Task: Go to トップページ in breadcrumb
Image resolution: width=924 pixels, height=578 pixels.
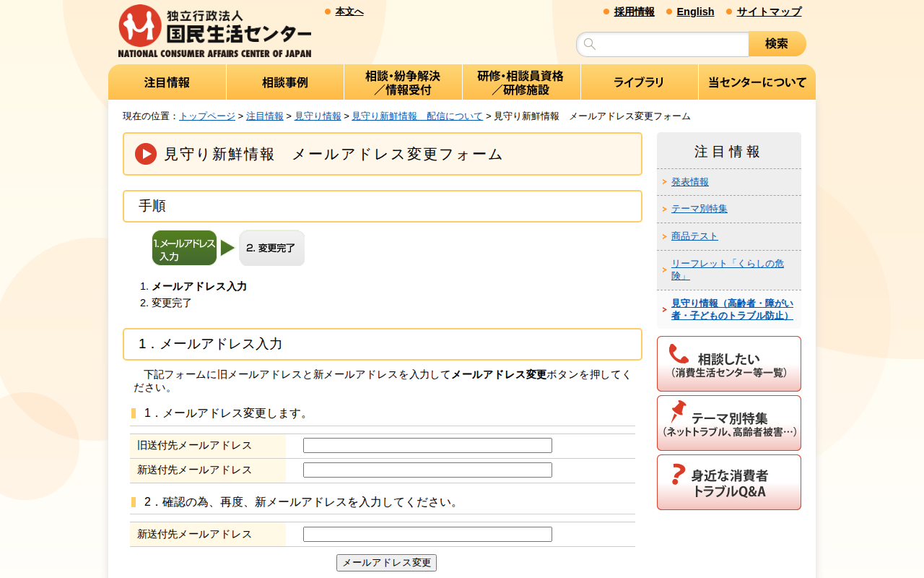Action: pyautogui.click(x=207, y=116)
